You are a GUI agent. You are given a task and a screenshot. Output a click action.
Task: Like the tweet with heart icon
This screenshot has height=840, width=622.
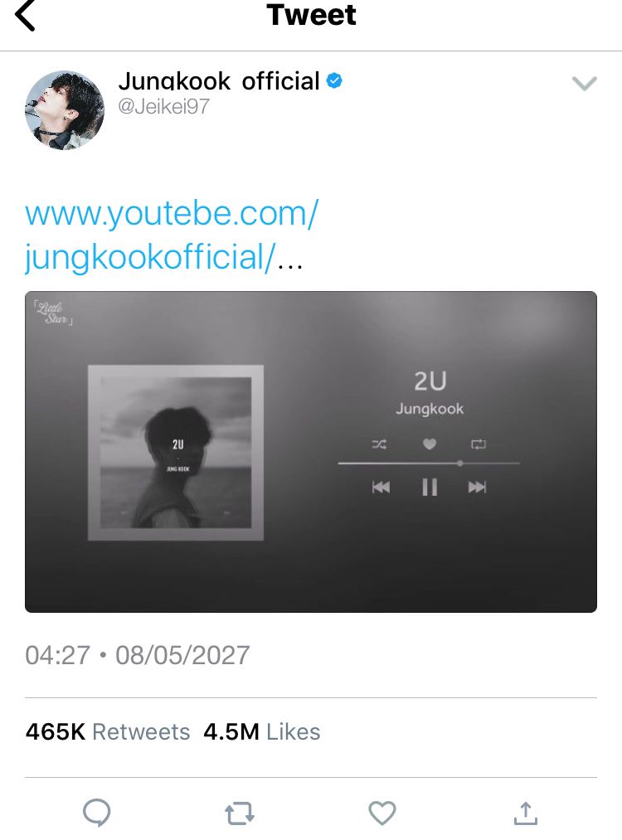point(382,813)
